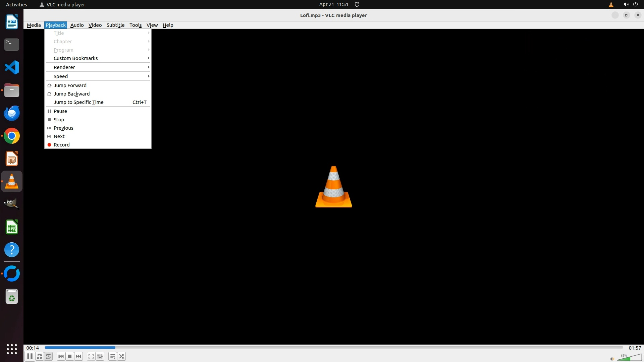Expand the Renderer submenu

pos(64,67)
